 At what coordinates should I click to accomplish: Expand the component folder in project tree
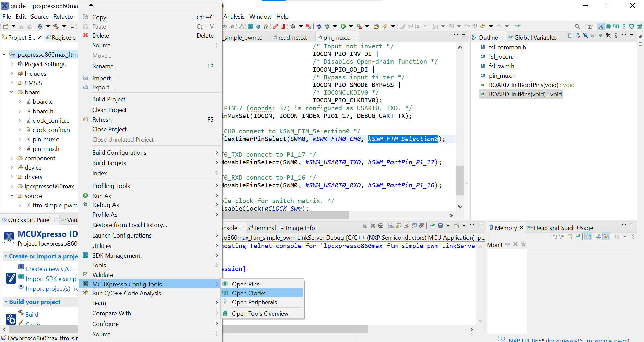(12, 158)
